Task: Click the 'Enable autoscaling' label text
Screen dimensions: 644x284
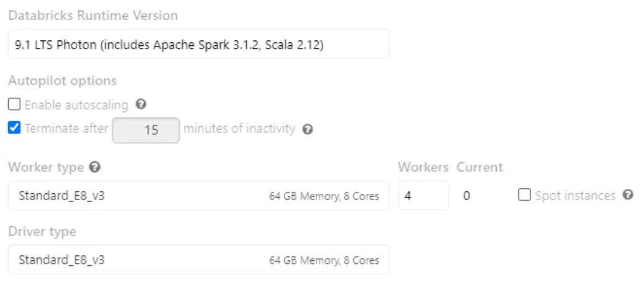Action: pos(76,105)
